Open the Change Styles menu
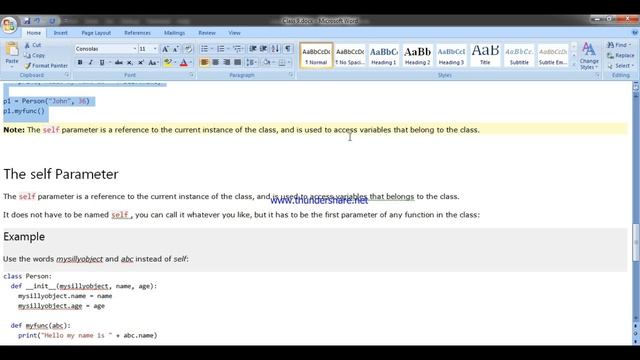This screenshot has height=360, width=640. coord(589,56)
